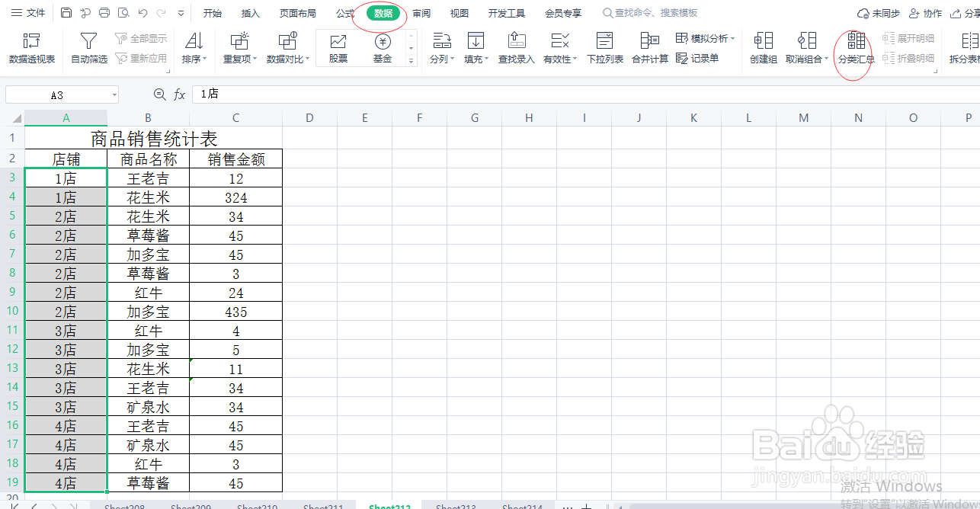980x509 pixels.
Task: Click header cell 商品名称
Action: [149, 158]
